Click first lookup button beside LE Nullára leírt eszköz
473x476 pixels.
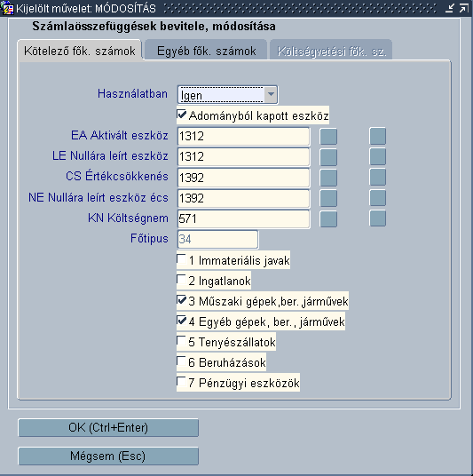pyautogui.click(x=328, y=156)
